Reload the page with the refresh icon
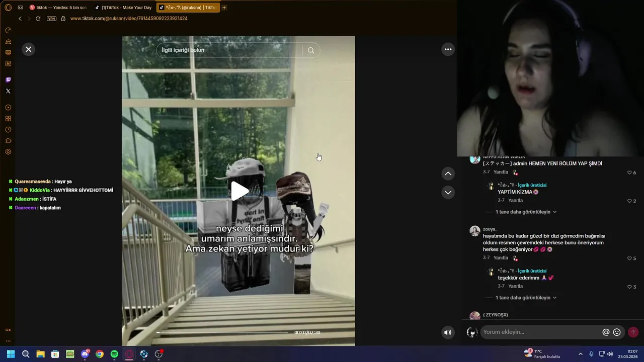The height and width of the screenshot is (362, 644). (38, 19)
